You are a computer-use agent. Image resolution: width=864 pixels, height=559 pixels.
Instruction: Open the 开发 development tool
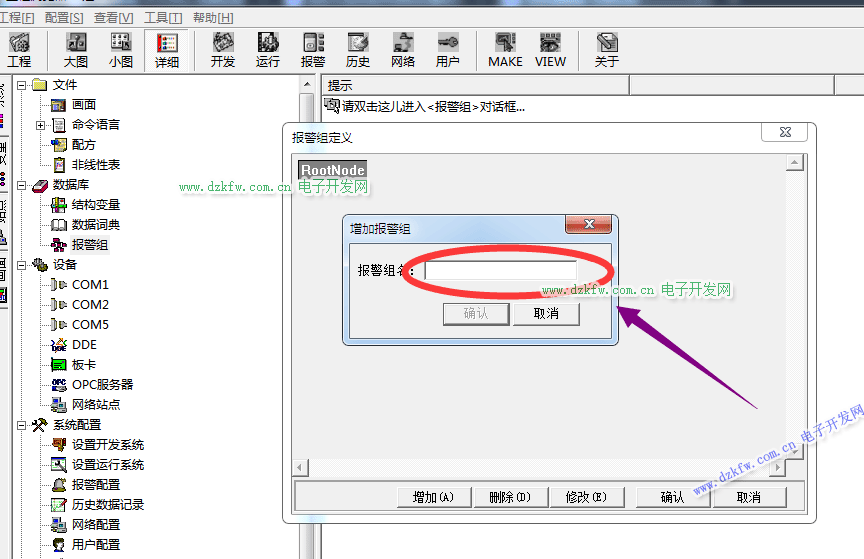click(x=223, y=50)
